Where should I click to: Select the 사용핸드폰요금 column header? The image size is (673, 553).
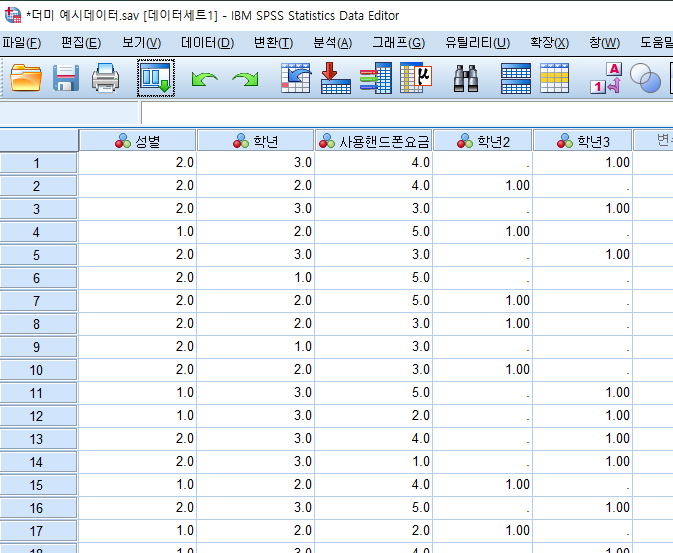pos(374,141)
